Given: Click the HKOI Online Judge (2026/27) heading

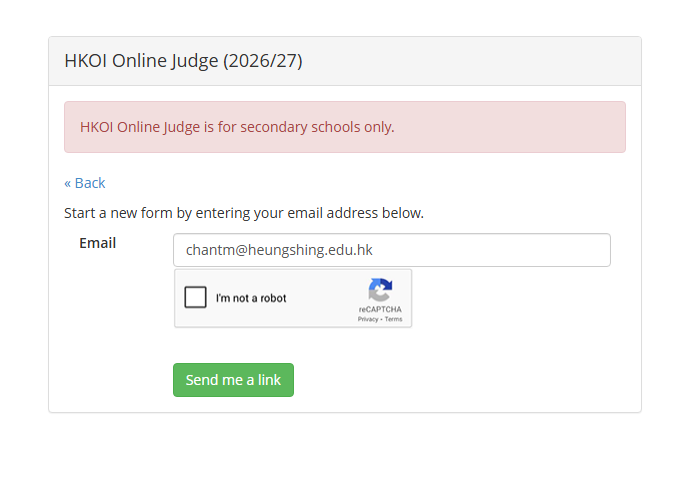Looking at the screenshot, I should tap(184, 61).
